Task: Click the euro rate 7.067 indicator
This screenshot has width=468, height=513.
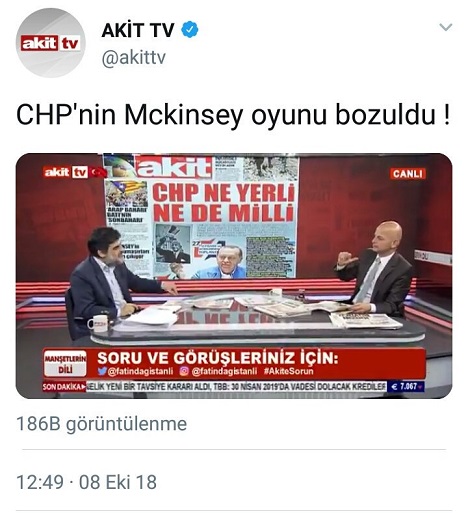Action: (x=406, y=387)
